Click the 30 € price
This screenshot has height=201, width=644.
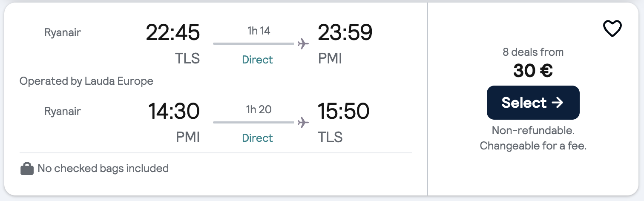point(533,71)
